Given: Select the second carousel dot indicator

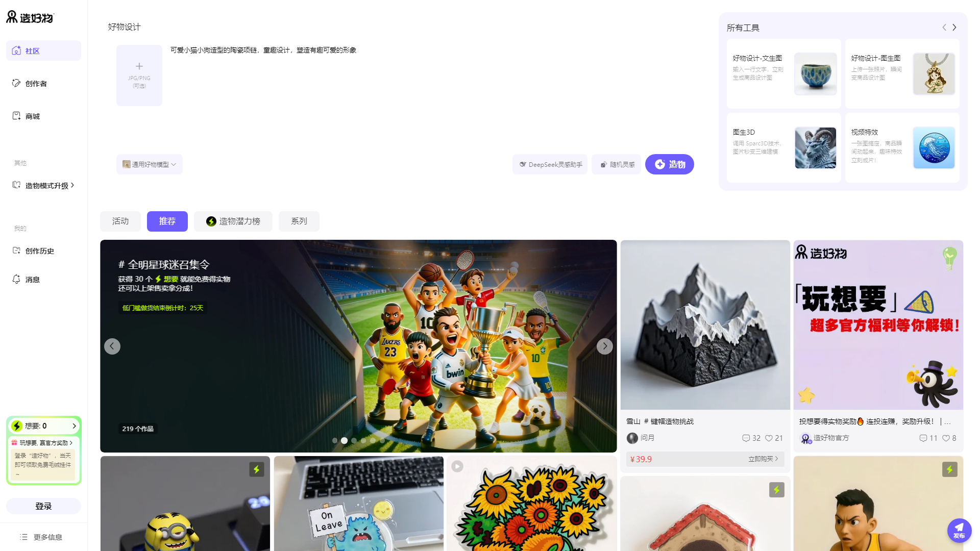Looking at the screenshot, I should click(345, 440).
